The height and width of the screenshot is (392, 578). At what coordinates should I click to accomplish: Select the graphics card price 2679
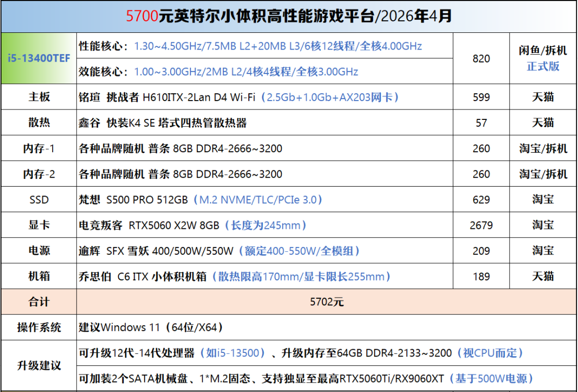[x=480, y=225]
